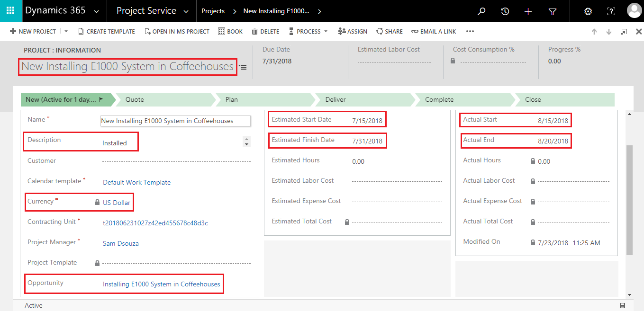644x311 pixels.
Task: Open the record title menu list icon
Action: (x=243, y=67)
